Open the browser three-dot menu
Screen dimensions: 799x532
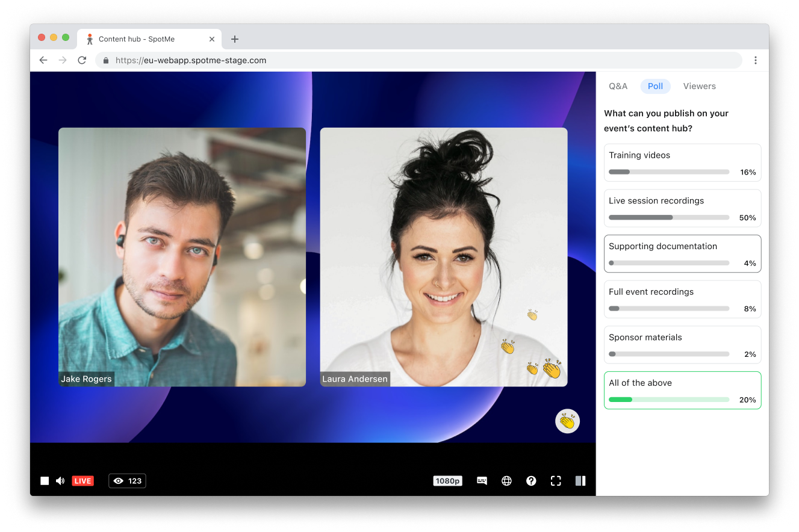756,60
